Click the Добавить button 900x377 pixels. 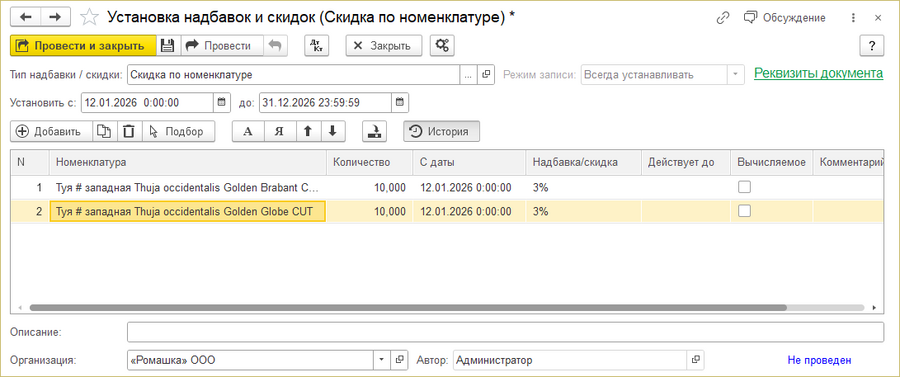click(51, 131)
